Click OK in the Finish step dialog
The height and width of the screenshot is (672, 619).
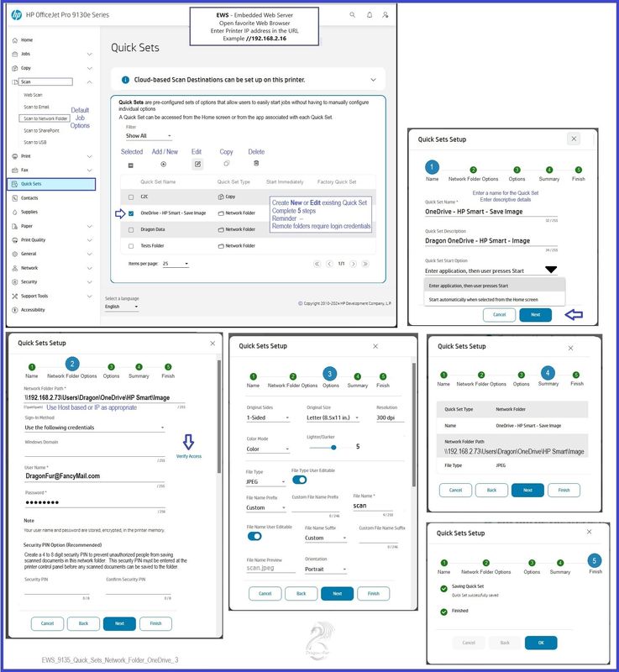coord(541,643)
